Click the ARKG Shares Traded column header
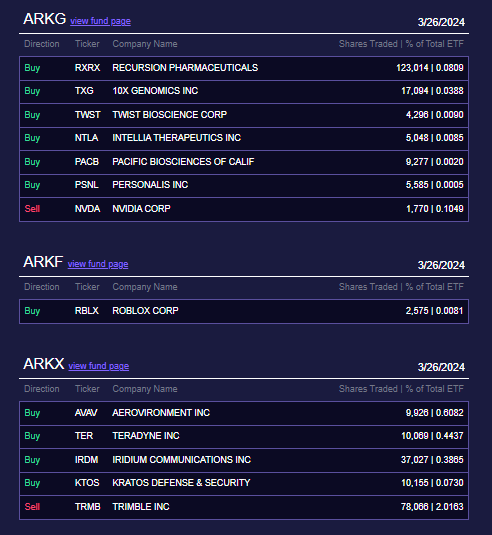 368,44
